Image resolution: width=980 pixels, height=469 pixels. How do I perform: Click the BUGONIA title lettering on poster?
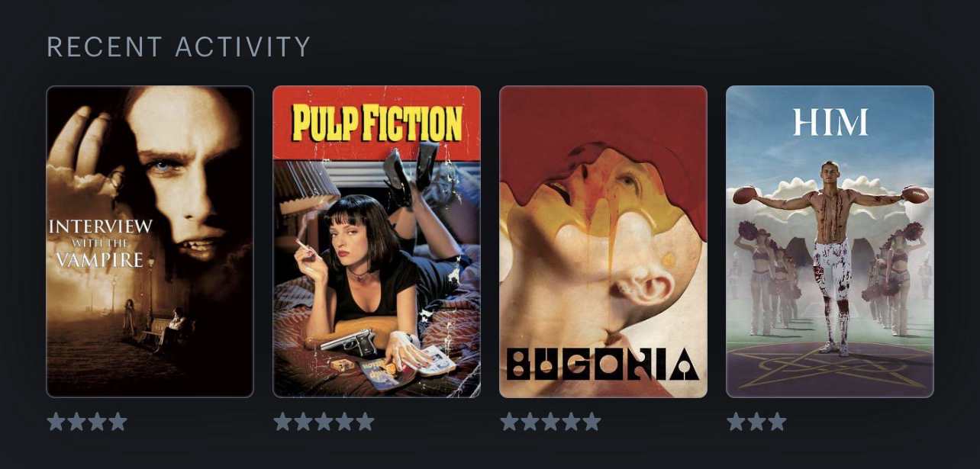pyautogui.click(x=602, y=365)
